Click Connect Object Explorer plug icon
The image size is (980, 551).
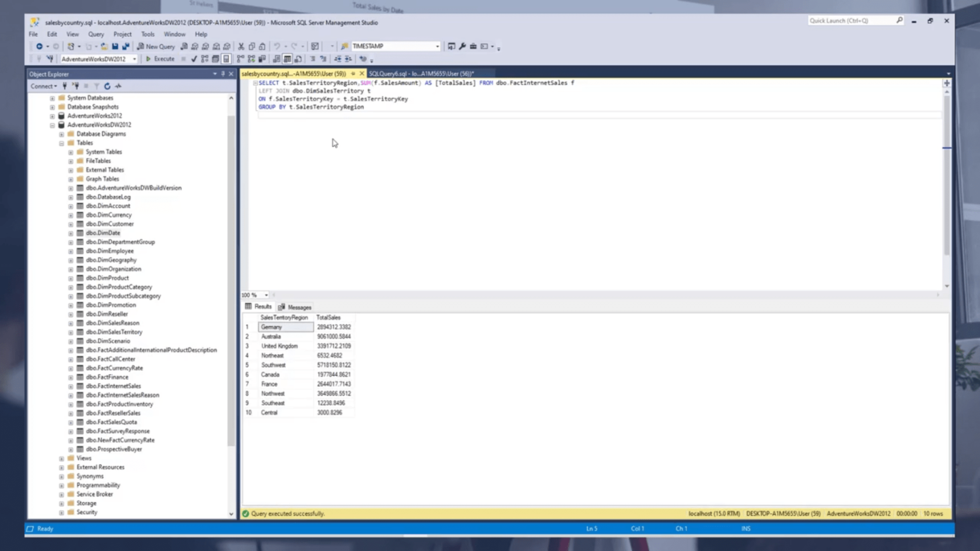(x=65, y=86)
